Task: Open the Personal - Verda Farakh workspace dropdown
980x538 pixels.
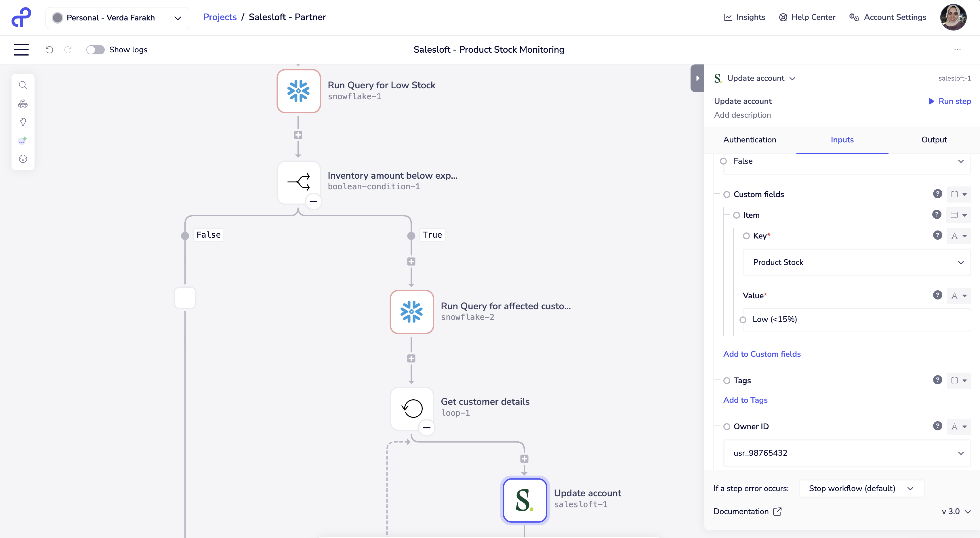Action: tap(117, 18)
